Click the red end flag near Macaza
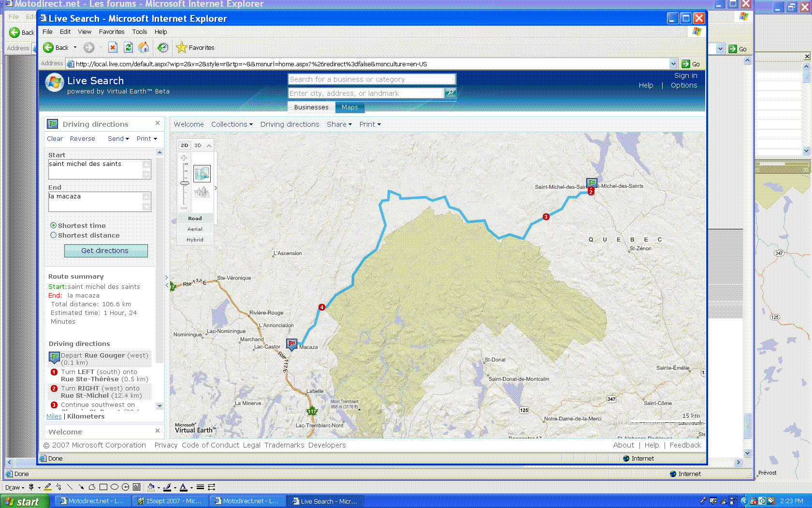This screenshot has height=508, width=812. (292, 344)
